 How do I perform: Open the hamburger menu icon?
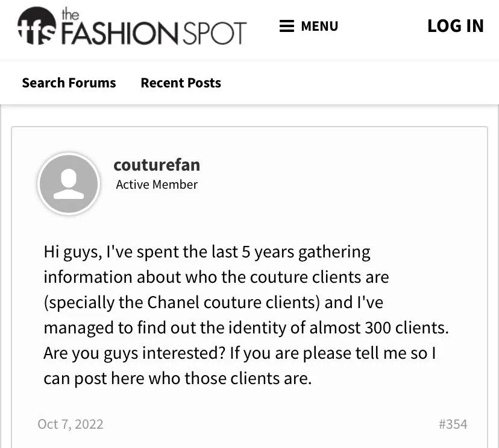coord(287,26)
